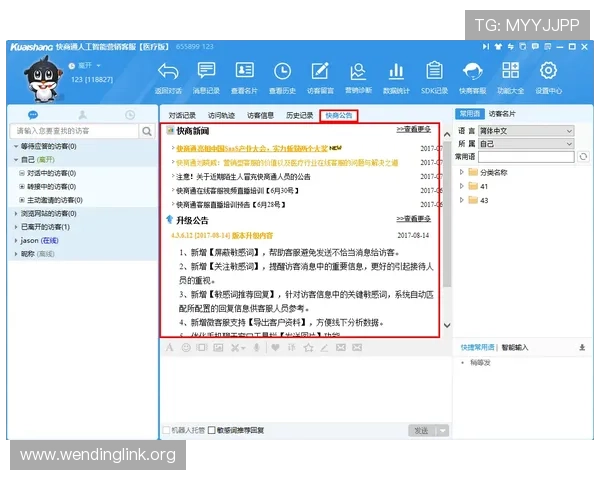
Task: Switch to 访客信息 tab
Action: 260,115
